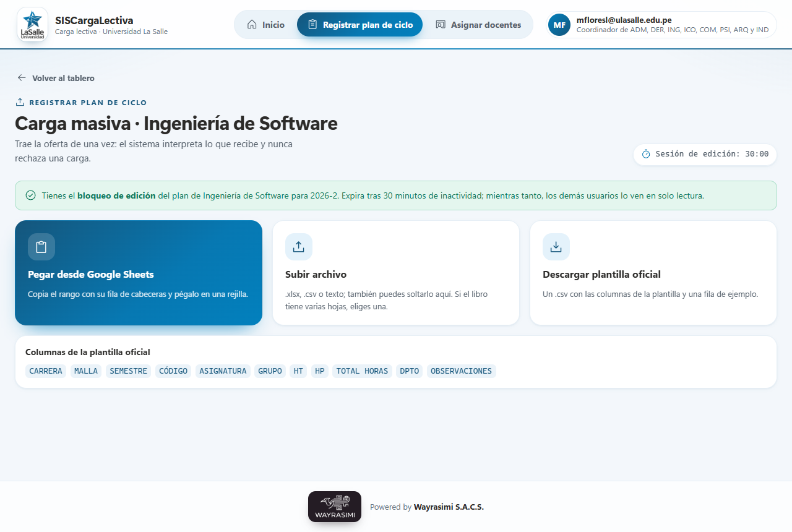Image resolution: width=792 pixels, height=532 pixels.
Task: Go to the Inicio tab
Action: (266, 25)
